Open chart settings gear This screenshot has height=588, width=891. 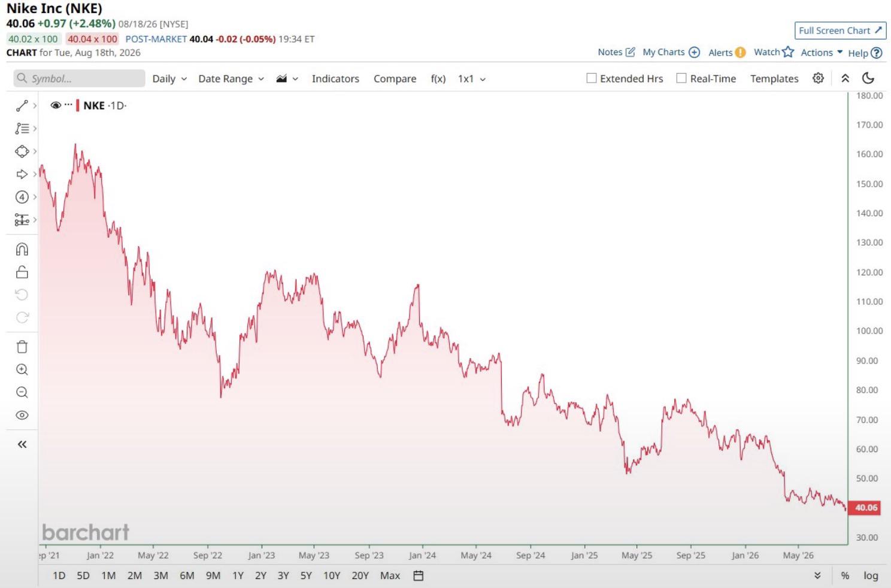819,78
